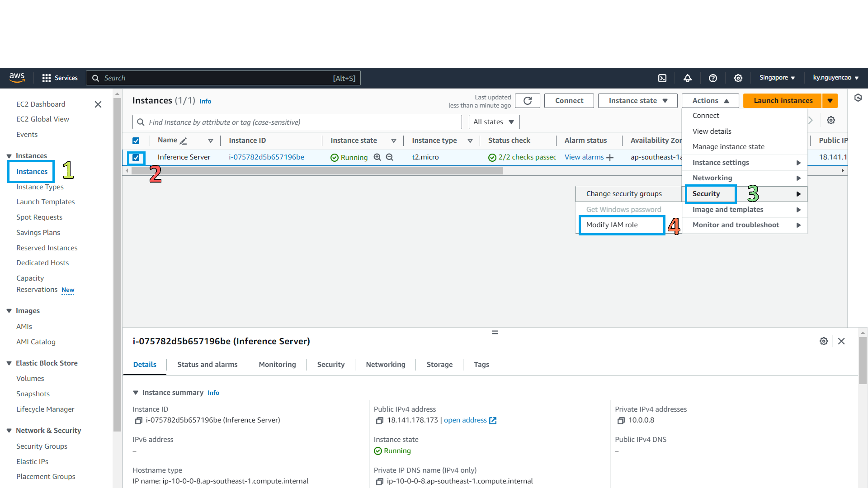
Task: Click the View alarms link
Action: (x=584, y=157)
